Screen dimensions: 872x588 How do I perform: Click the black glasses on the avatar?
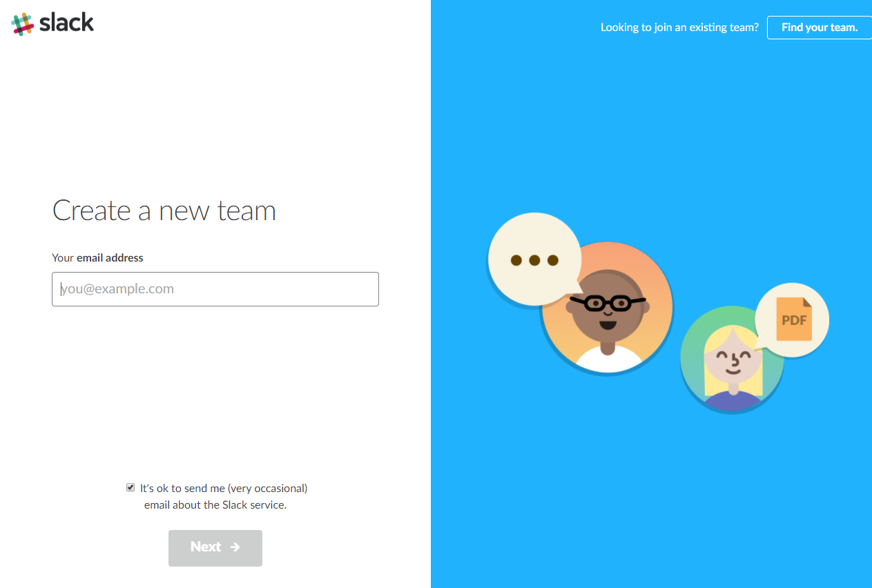(x=607, y=302)
